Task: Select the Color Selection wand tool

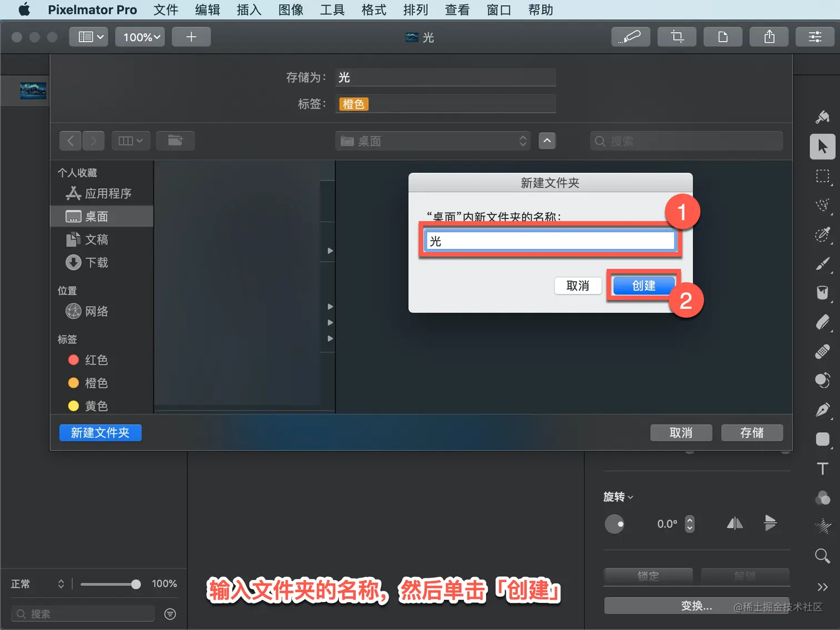Action: click(x=823, y=234)
